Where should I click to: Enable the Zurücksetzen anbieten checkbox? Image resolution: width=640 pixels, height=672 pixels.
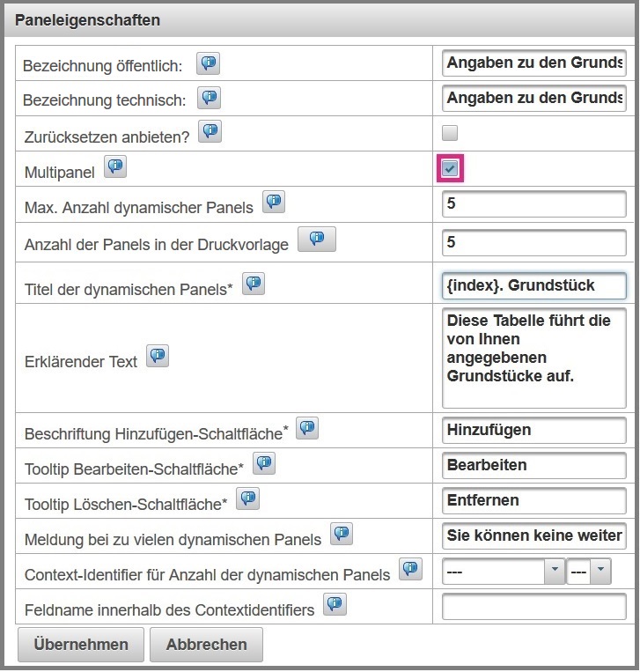click(x=450, y=134)
